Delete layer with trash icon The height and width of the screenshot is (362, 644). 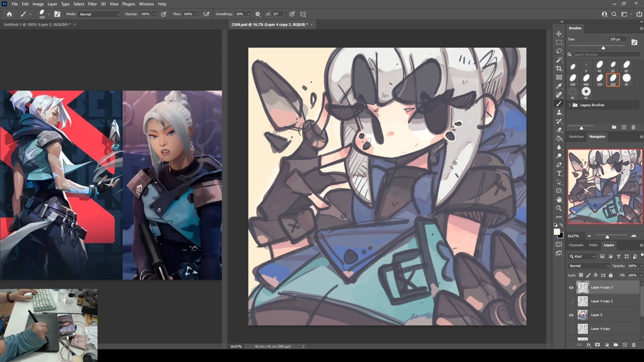pyautogui.click(x=634, y=345)
